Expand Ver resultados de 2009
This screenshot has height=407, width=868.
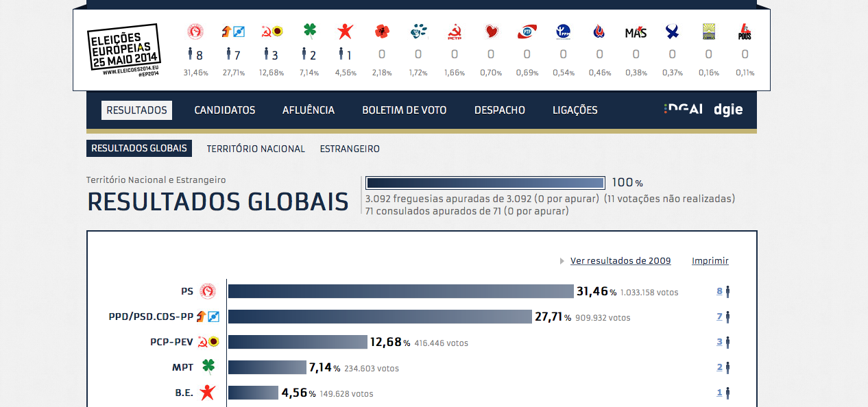620,261
